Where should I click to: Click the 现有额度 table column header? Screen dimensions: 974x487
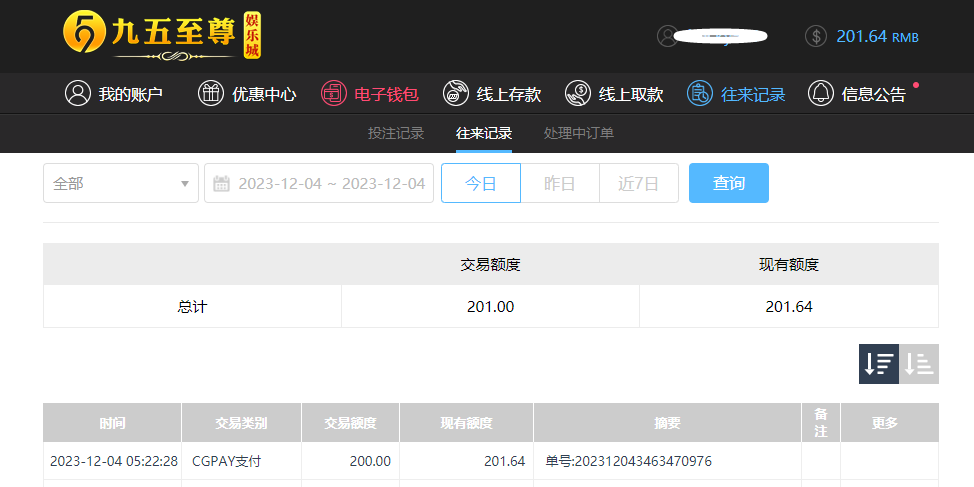click(x=467, y=423)
